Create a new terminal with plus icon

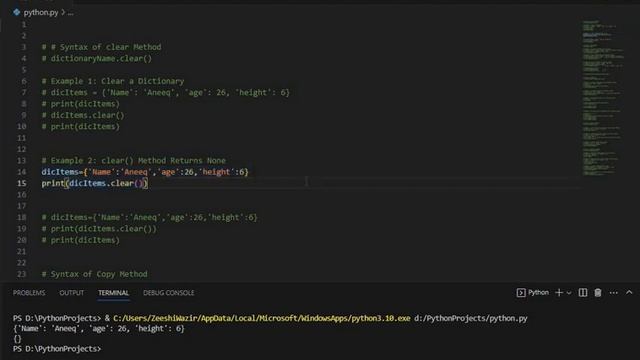(559, 293)
